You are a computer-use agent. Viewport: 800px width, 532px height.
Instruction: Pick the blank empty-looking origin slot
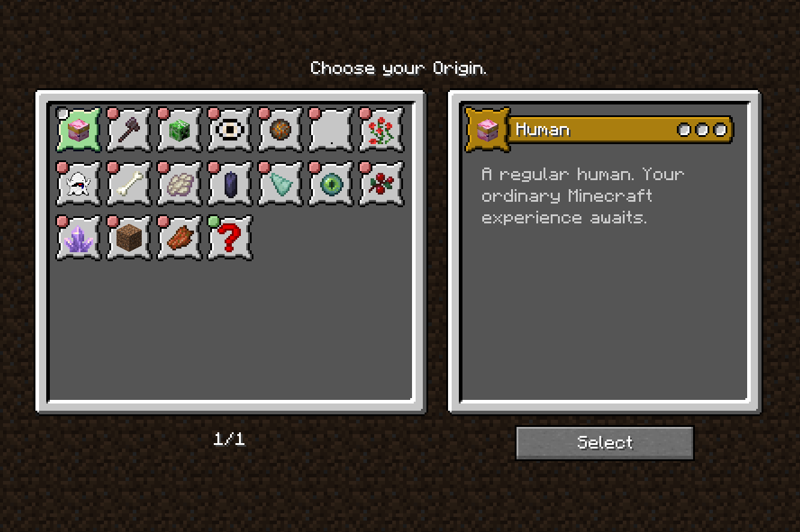(331, 130)
